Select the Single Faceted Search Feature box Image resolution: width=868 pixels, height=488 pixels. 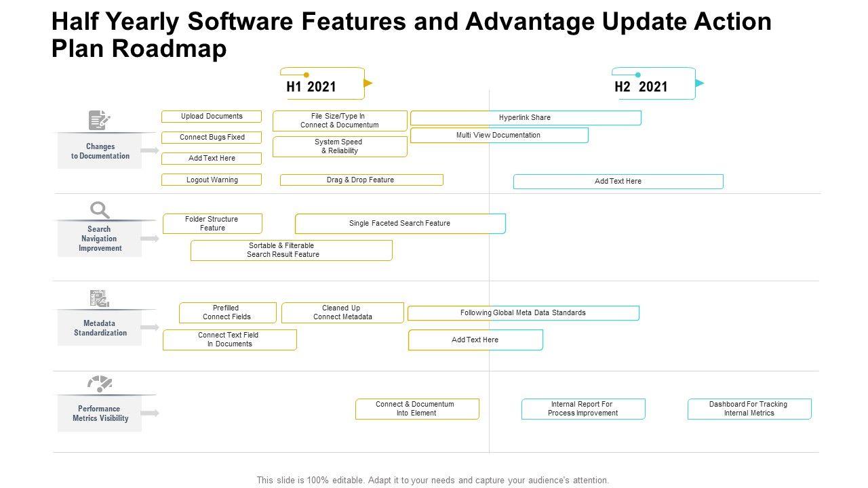tap(400, 224)
